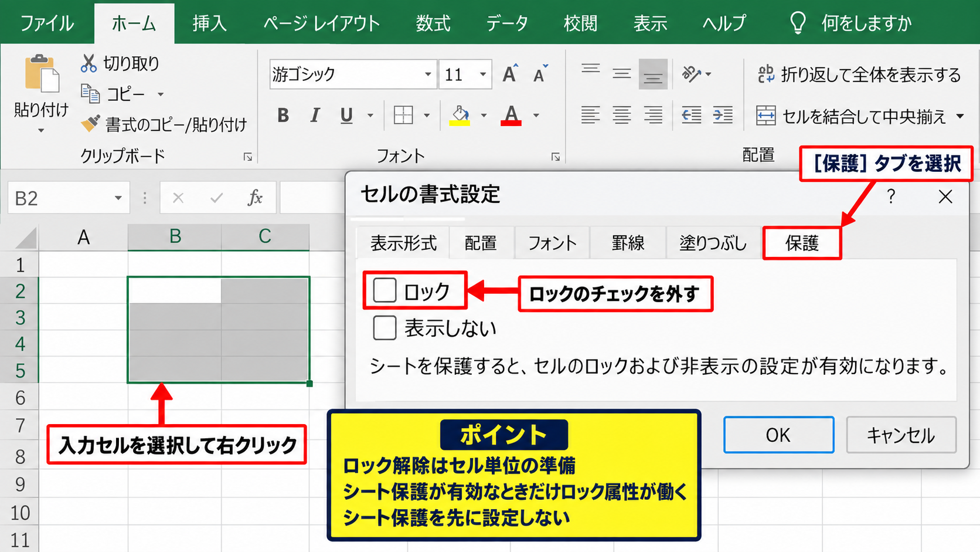The image size is (980, 552).
Task: Toggle the ロック (Locked) checkbox
Action: [x=384, y=290]
